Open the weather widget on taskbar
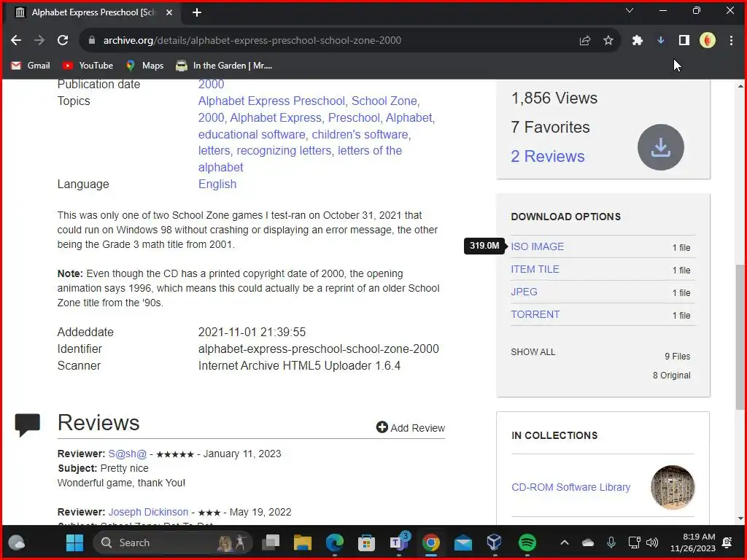Viewport: 747px width, 560px height. point(17,542)
